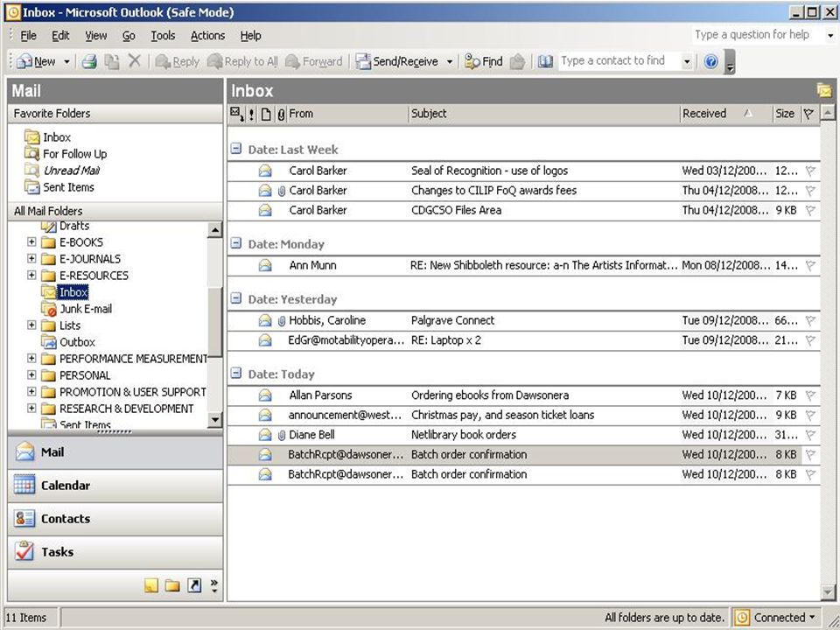The height and width of the screenshot is (630, 840).
Task: Open the Send/Receive dropdown arrow
Action: [x=450, y=62]
